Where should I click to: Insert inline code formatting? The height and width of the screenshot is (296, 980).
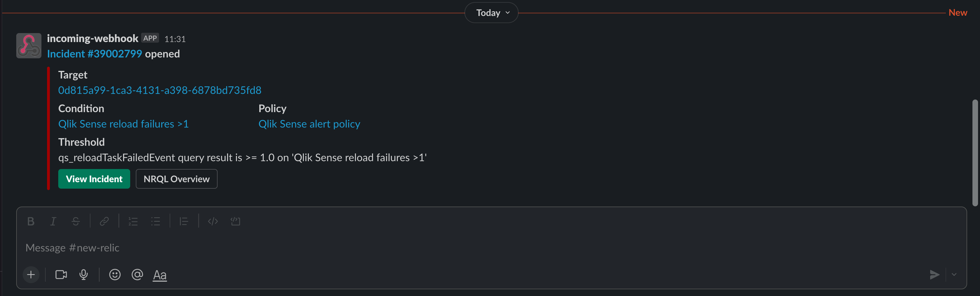click(213, 221)
